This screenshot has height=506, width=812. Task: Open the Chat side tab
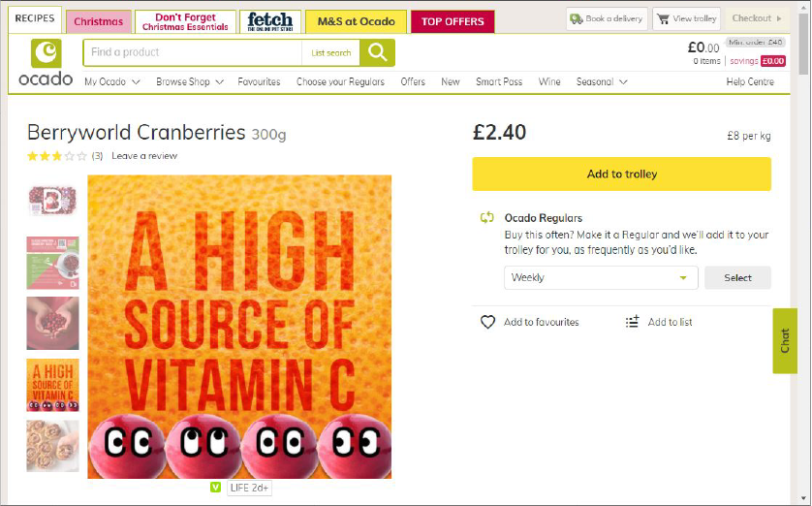click(785, 340)
